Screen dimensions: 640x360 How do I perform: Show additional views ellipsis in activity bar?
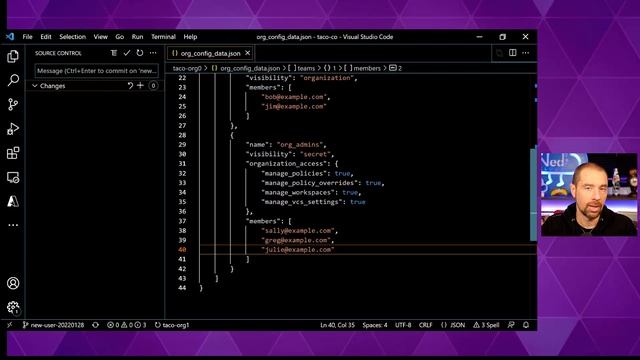coord(13,225)
